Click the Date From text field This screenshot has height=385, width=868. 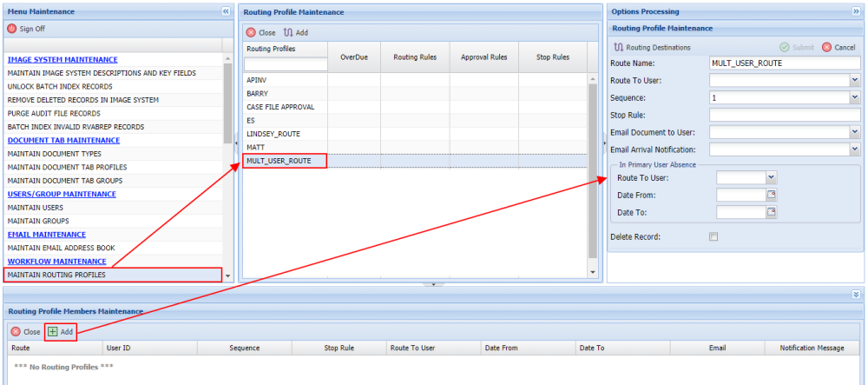click(741, 195)
